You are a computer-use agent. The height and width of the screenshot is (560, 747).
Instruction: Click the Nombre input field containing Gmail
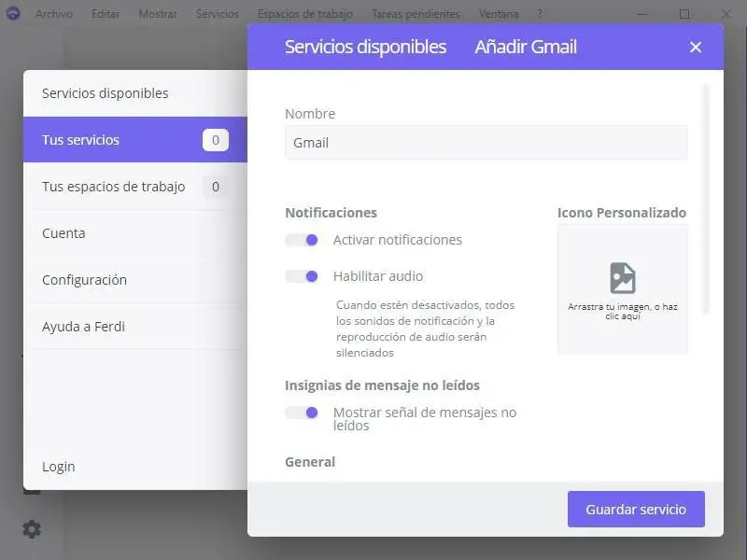click(486, 143)
